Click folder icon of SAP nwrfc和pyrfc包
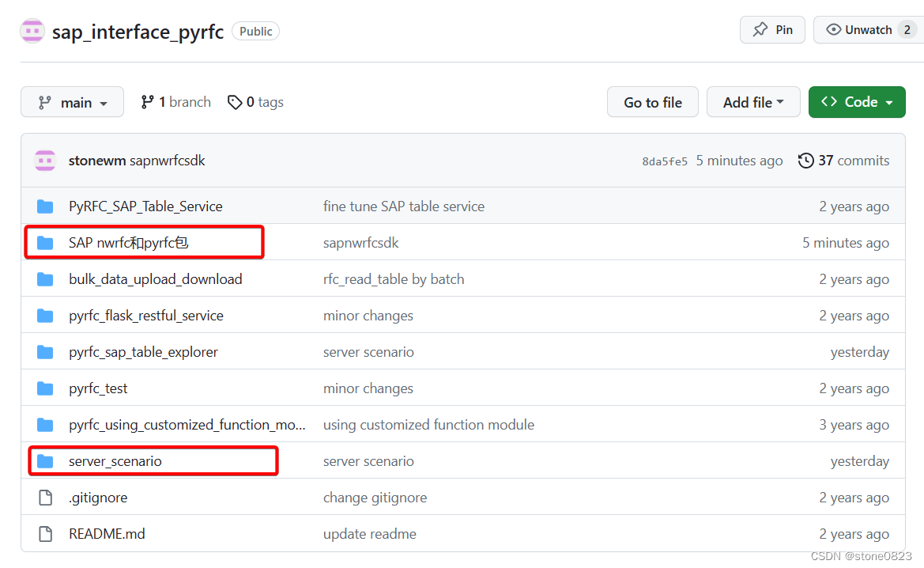Screen dimensions: 924x568 coord(45,243)
